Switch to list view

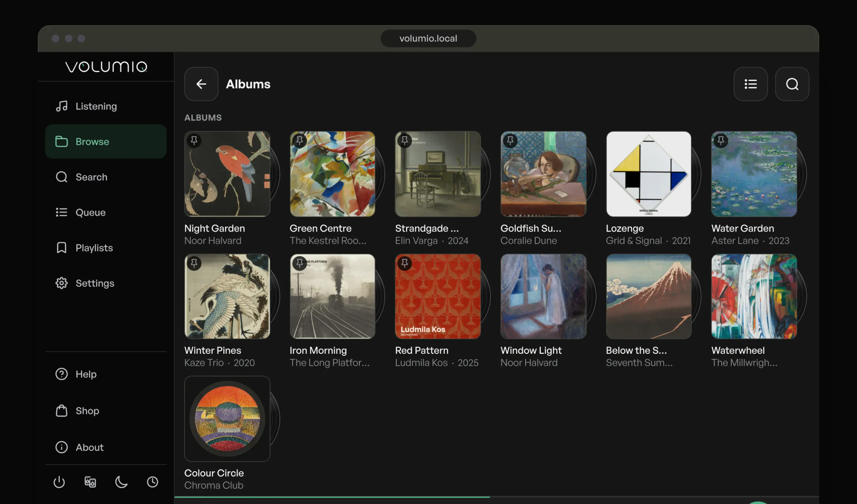751,84
